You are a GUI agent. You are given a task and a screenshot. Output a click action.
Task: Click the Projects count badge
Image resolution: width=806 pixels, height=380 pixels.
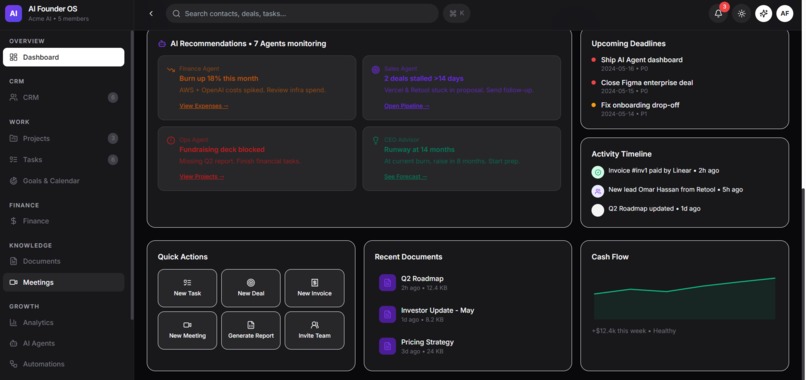(113, 138)
